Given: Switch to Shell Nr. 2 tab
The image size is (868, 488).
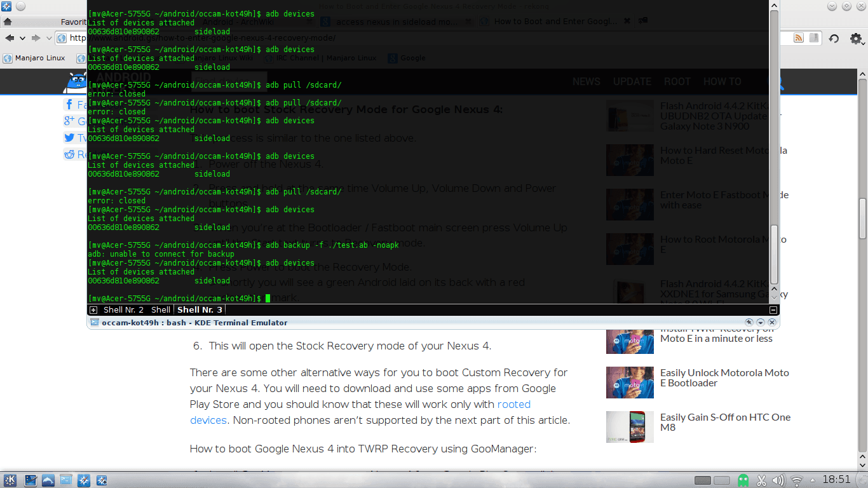Looking at the screenshot, I should [123, 310].
